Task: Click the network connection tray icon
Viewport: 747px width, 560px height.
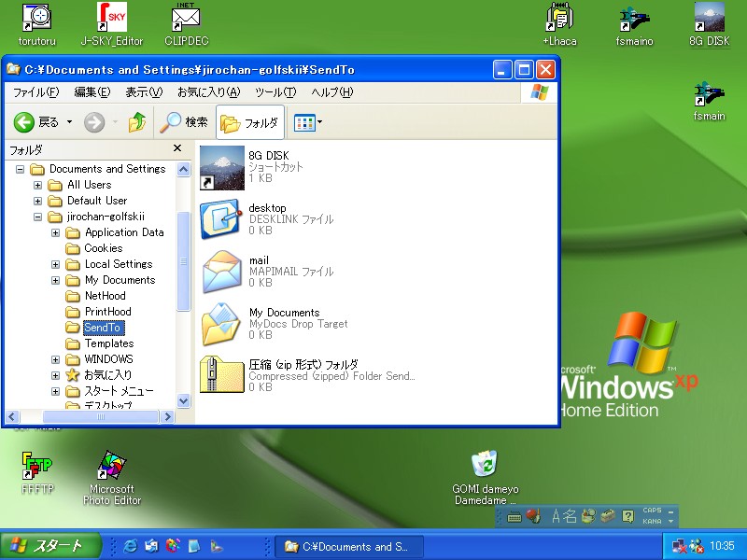Action: 680,546
